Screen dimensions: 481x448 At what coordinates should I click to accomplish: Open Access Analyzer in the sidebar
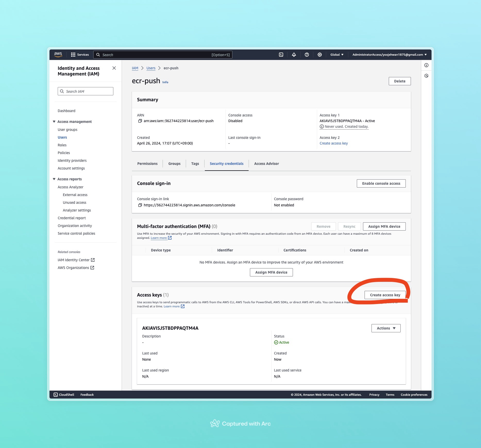(x=70, y=187)
